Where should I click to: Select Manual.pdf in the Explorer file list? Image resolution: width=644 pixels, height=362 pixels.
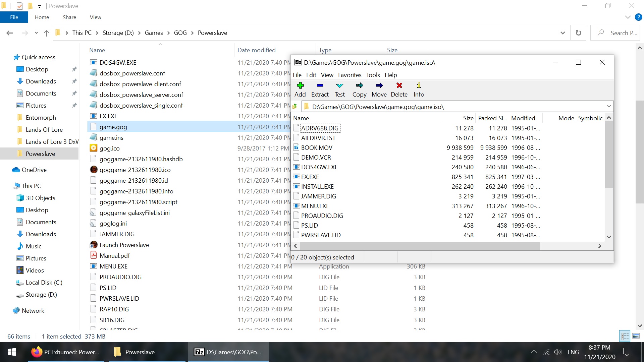click(x=115, y=256)
